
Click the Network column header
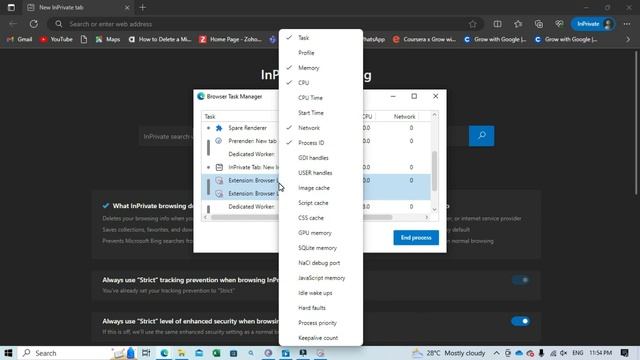tap(404, 117)
